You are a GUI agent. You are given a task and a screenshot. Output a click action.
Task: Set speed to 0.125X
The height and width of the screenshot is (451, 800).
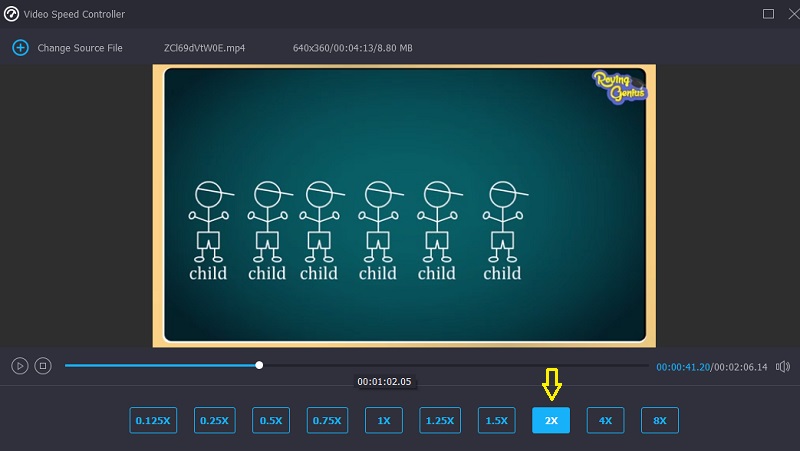point(153,421)
